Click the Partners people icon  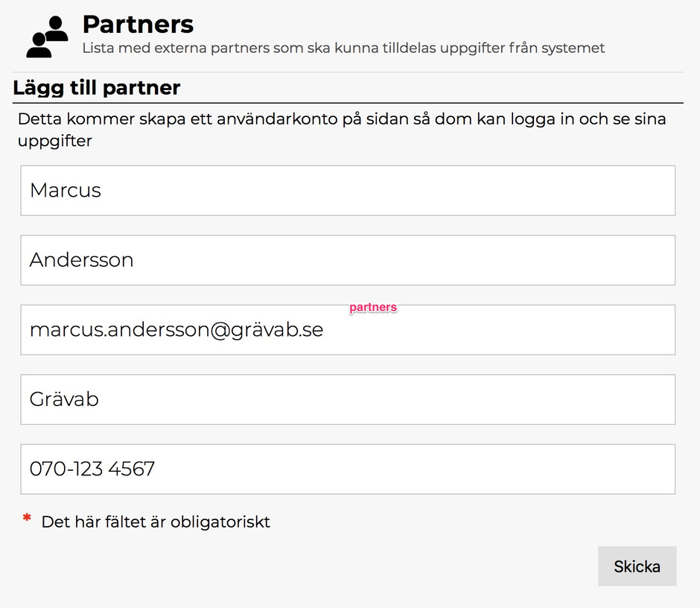tap(46, 37)
